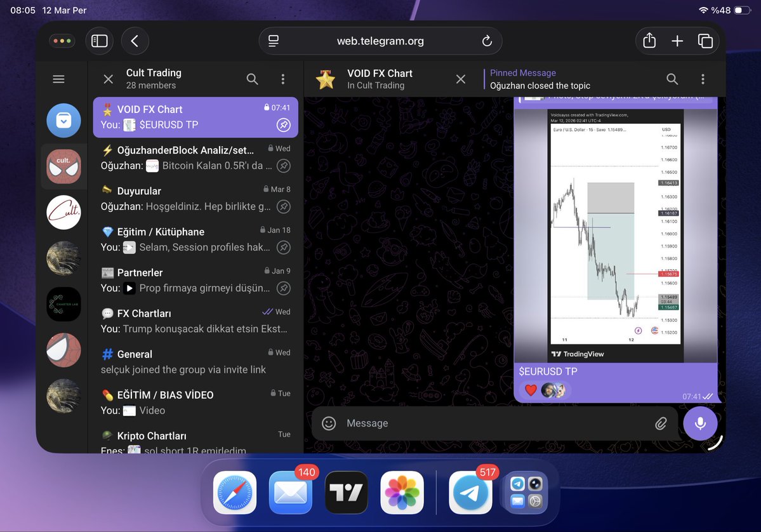Click the web.telegram.org address bar
761x532 pixels.
pyautogui.click(x=381, y=41)
